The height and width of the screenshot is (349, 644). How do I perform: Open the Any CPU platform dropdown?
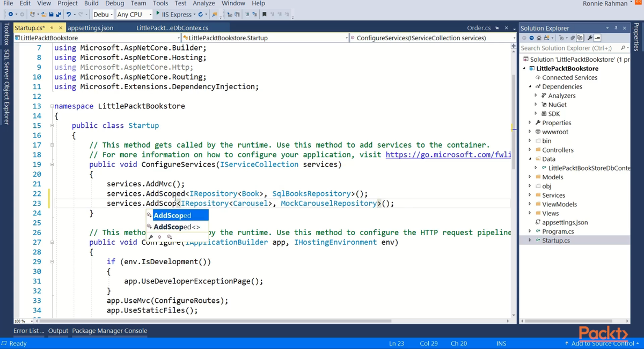(134, 14)
